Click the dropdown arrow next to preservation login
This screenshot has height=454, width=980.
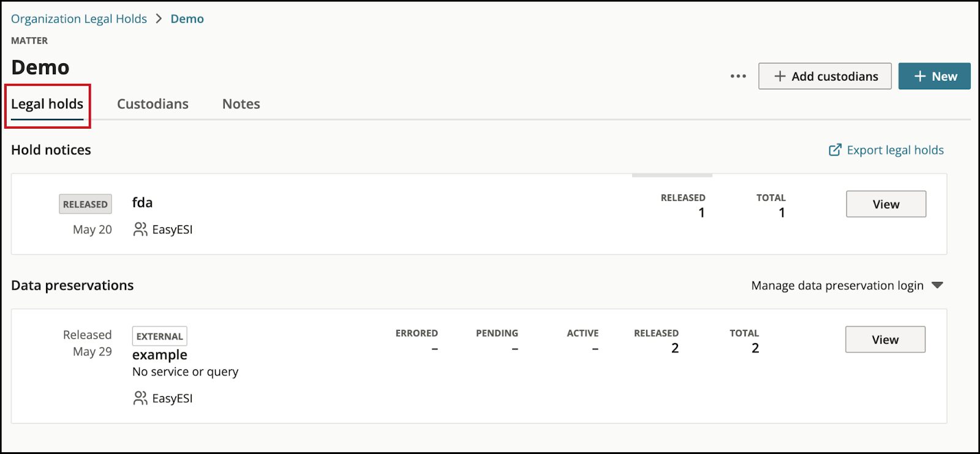click(x=937, y=286)
